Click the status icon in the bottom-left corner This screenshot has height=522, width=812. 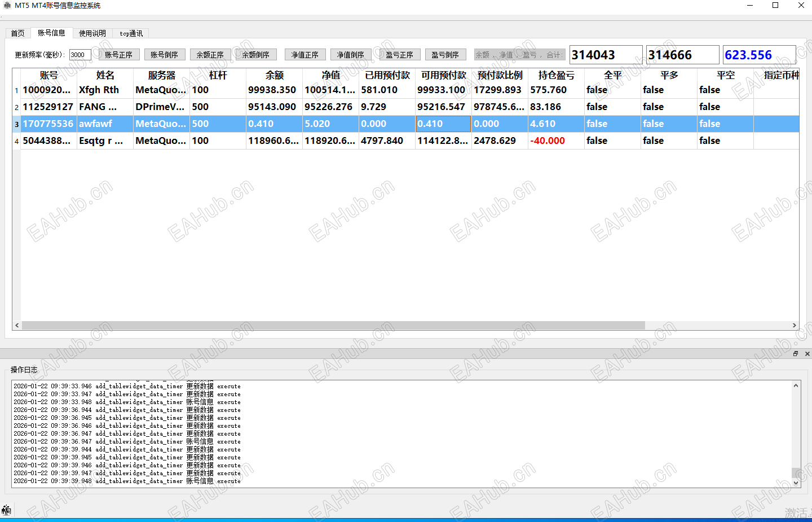(6, 510)
